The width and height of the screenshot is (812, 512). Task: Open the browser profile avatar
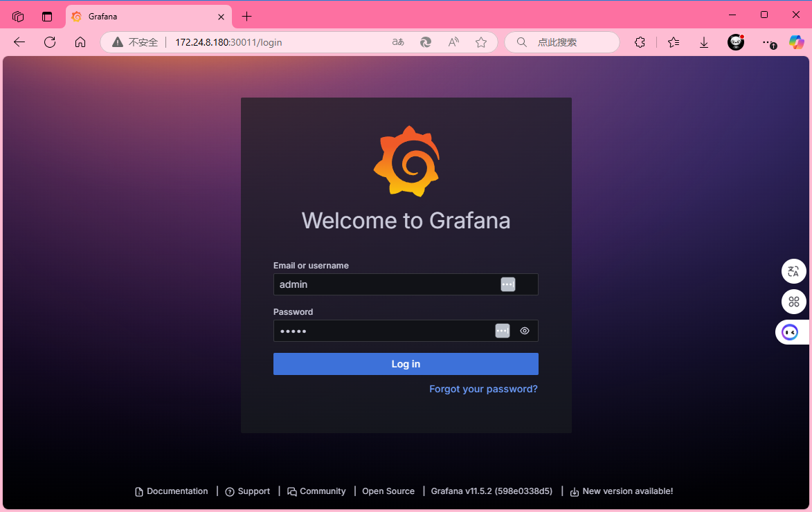(736, 42)
